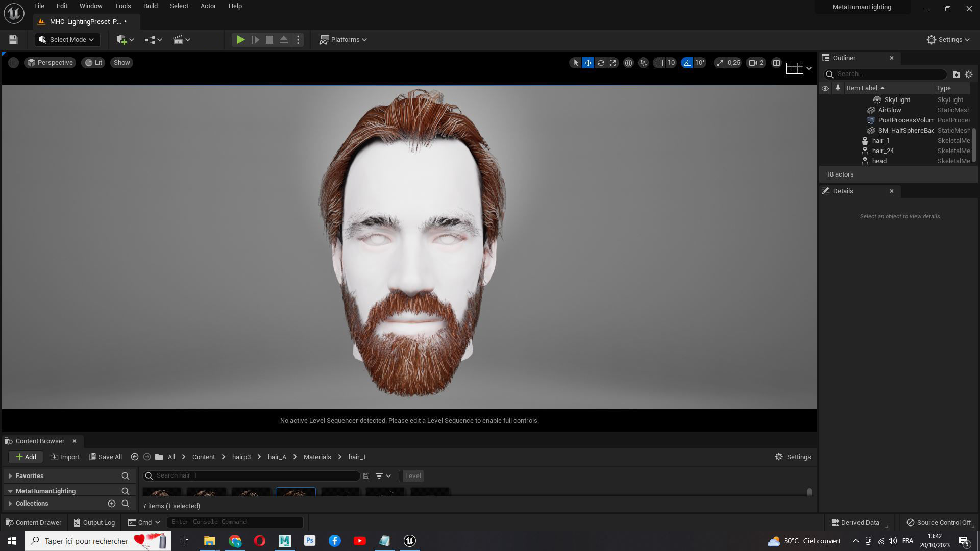The width and height of the screenshot is (980, 551).
Task: Open the Platforms dropdown
Action: (x=343, y=40)
